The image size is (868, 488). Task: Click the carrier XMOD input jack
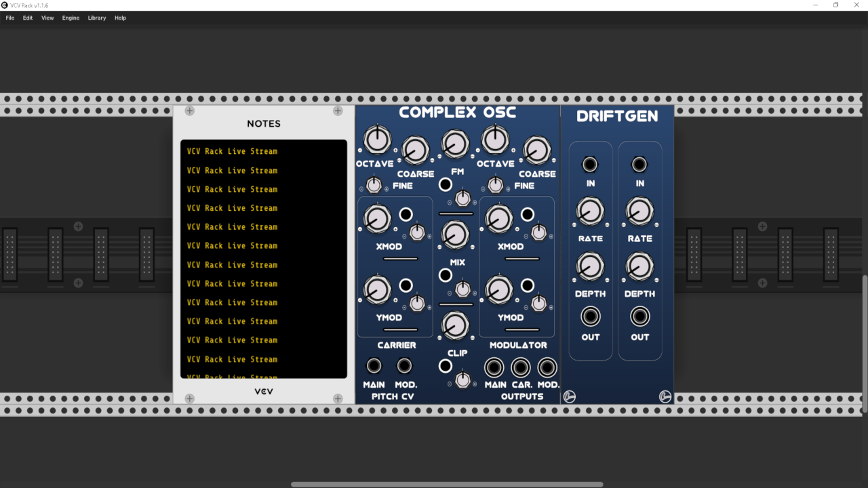click(406, 215)
